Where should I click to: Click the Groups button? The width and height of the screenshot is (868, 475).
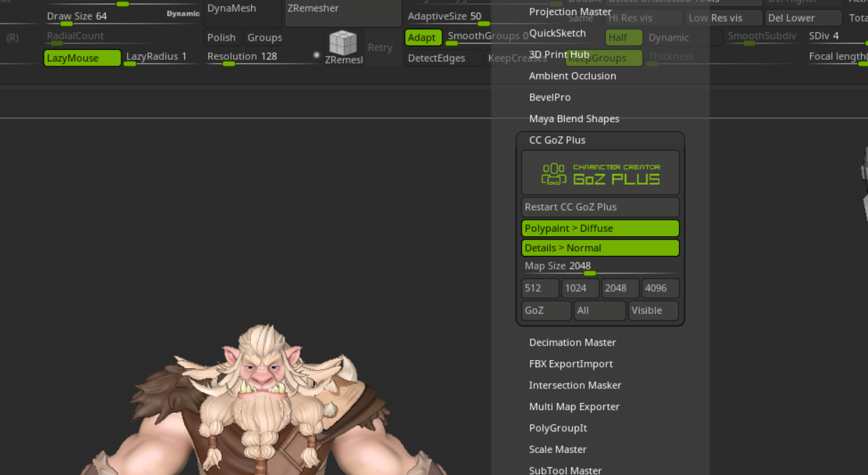point(264,37)
